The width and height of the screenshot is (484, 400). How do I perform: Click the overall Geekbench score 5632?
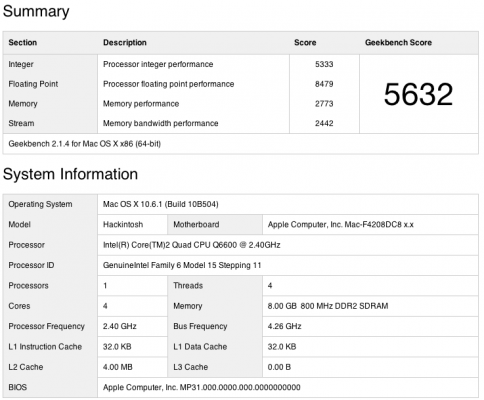(418, 94)
